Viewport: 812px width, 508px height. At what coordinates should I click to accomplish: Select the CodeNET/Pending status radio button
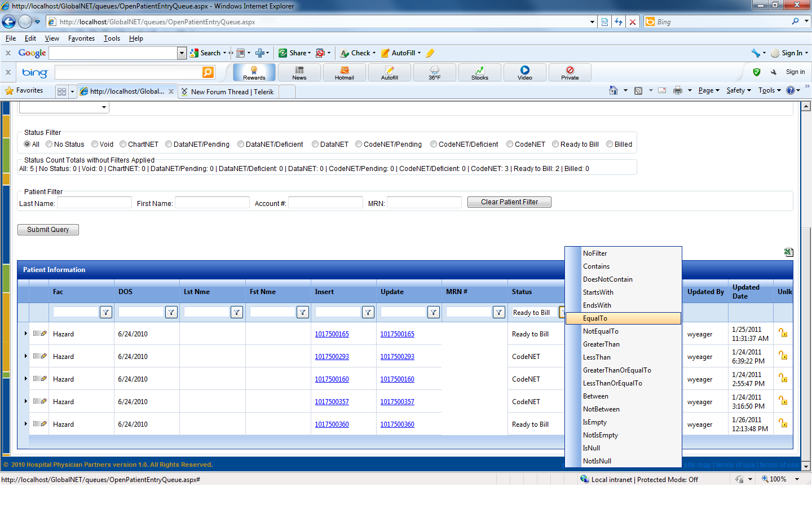[359, 144]
